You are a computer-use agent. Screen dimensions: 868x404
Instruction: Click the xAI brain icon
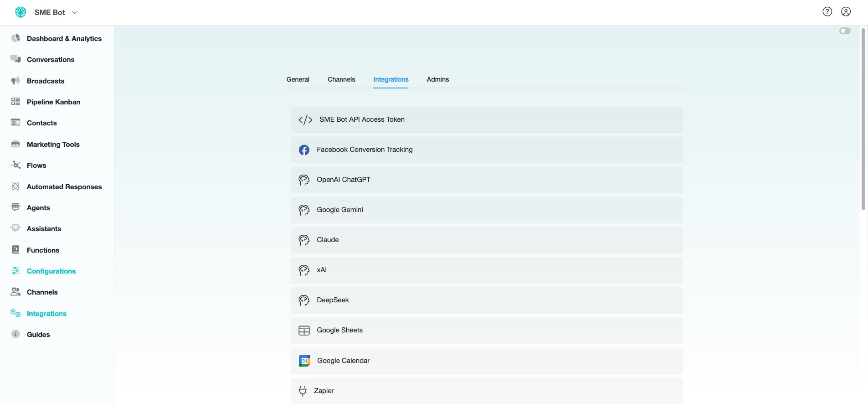304,270
